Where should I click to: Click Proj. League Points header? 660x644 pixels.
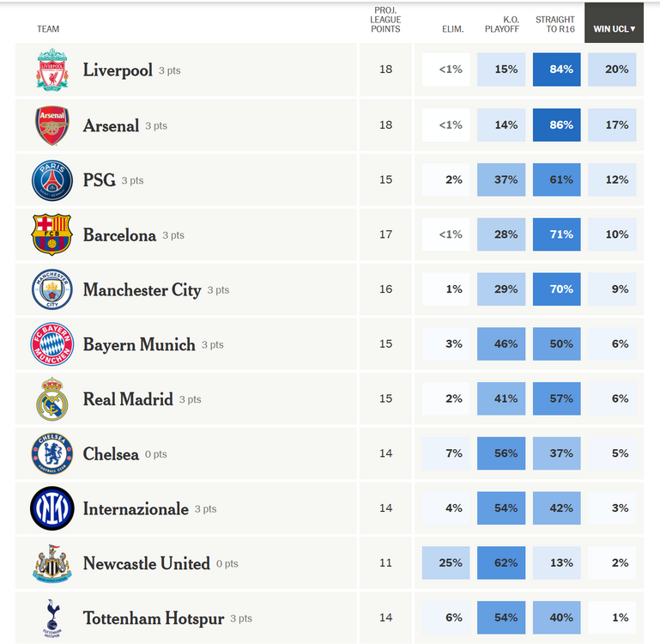tap(385, 20)
